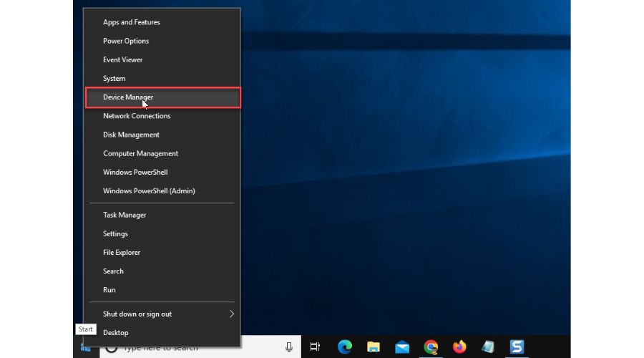
Task: Launch Firefox from the taskbar
Action: click(x=459, y=347)
